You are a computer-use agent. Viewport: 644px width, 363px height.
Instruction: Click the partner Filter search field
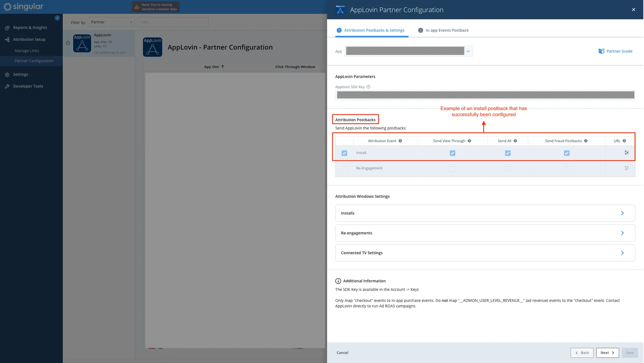coord(173,22)
